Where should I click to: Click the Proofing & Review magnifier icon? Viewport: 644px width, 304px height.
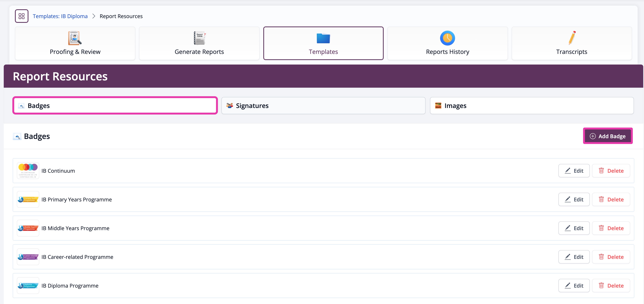[74, 38]
